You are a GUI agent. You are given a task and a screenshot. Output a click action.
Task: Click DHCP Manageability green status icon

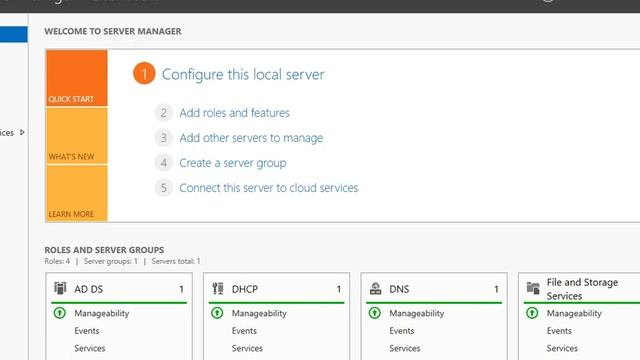pos(217,313)
